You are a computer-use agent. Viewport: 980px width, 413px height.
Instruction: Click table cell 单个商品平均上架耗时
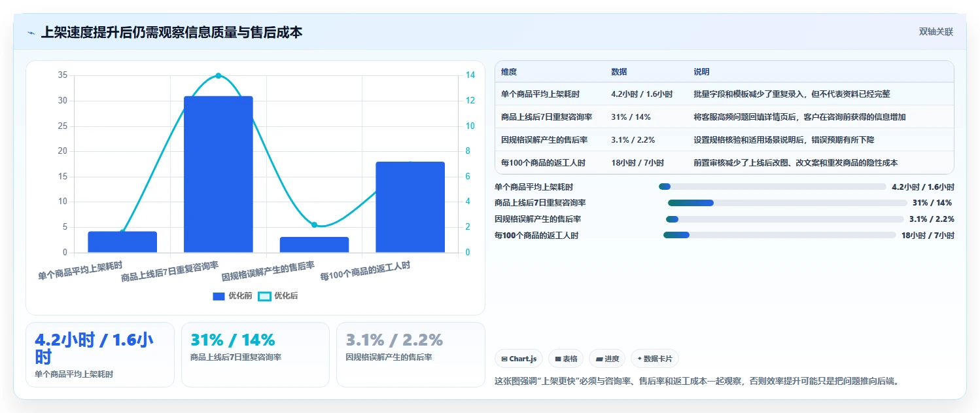pos(540,94)
